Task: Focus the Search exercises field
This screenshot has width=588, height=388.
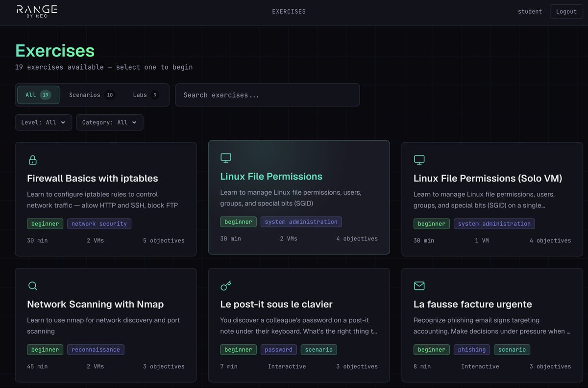Action: 268,95
